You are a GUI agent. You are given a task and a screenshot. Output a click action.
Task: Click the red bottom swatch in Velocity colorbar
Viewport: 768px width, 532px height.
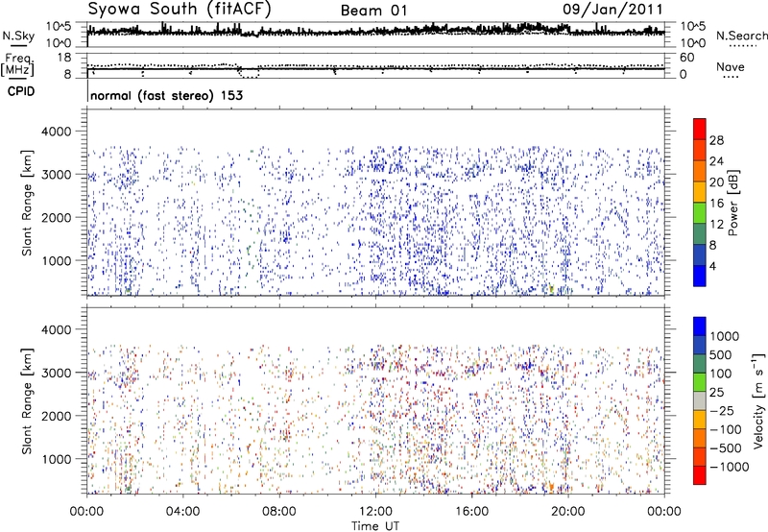coord(700,475)
